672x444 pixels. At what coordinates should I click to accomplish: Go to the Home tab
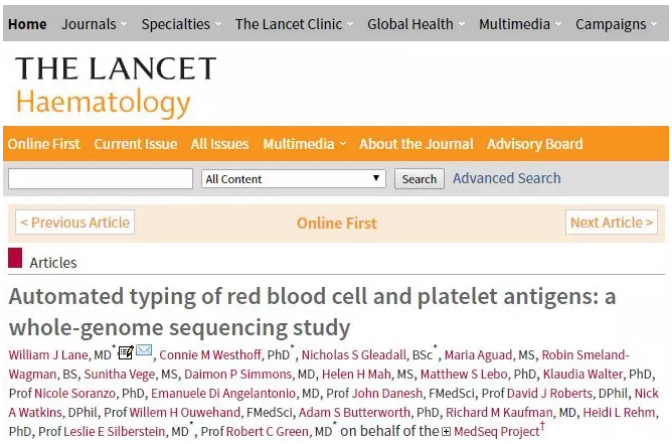coord(27,24)
